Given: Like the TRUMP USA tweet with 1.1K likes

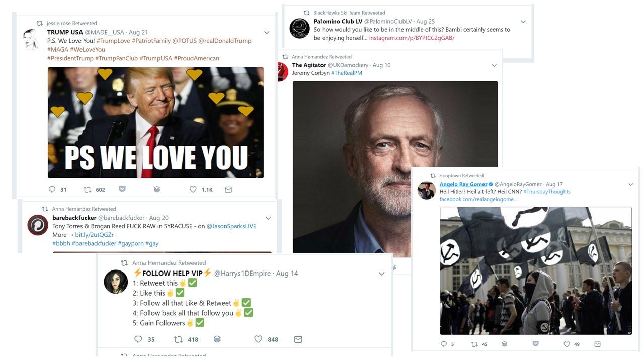Looking at the screenshot, I should click(x=193, y=190).
